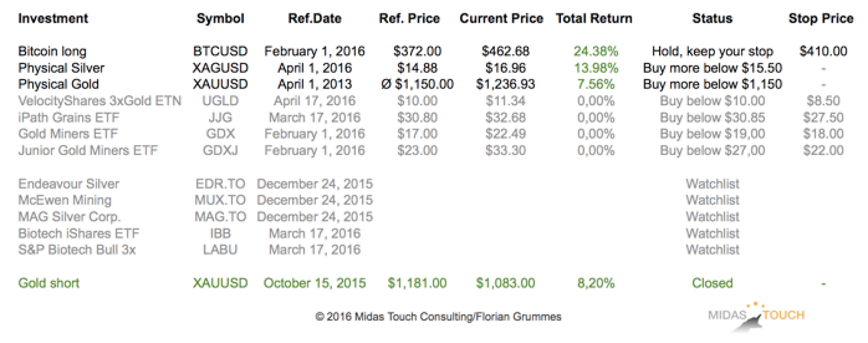868x343 pixels.
Task: Select the Investment column header
Action: point(53,19)
